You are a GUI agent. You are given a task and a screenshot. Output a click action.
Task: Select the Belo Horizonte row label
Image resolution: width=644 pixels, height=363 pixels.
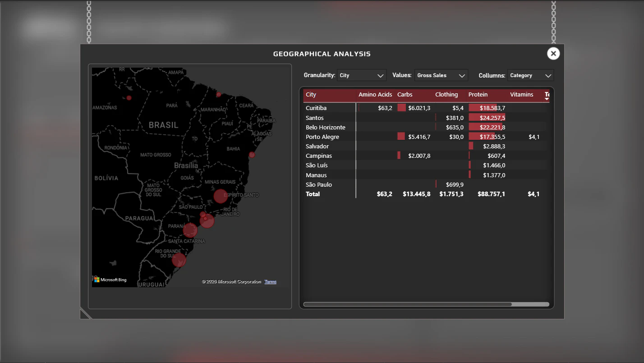click(x=326, y=127)
